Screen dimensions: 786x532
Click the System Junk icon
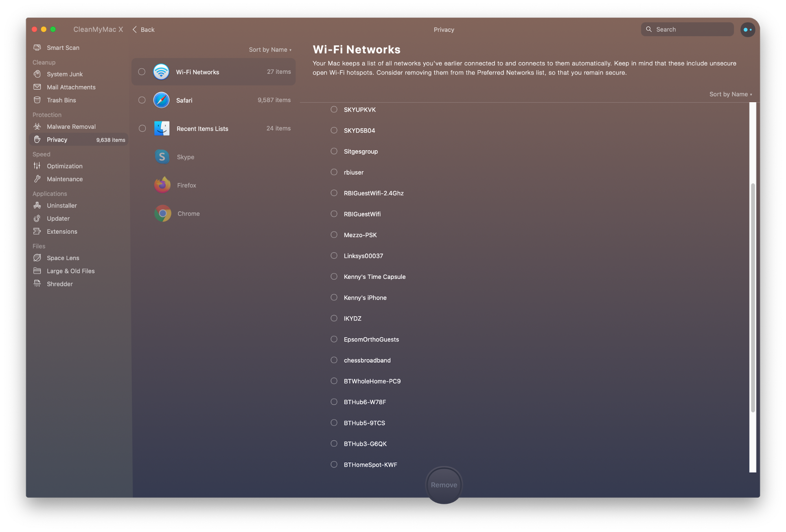(x=37, y=74)
